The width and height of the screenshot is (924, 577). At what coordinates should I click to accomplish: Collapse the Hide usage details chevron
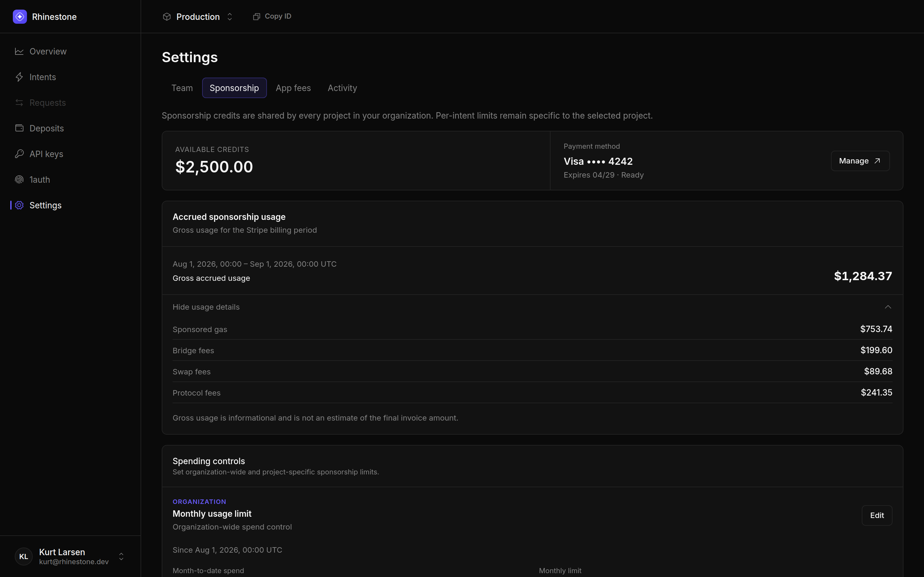[888, 307]
